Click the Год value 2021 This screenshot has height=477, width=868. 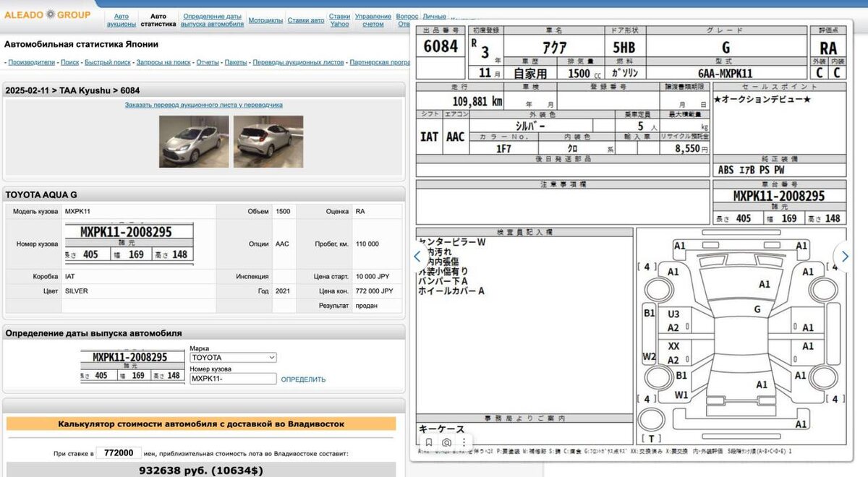[283, 291]
